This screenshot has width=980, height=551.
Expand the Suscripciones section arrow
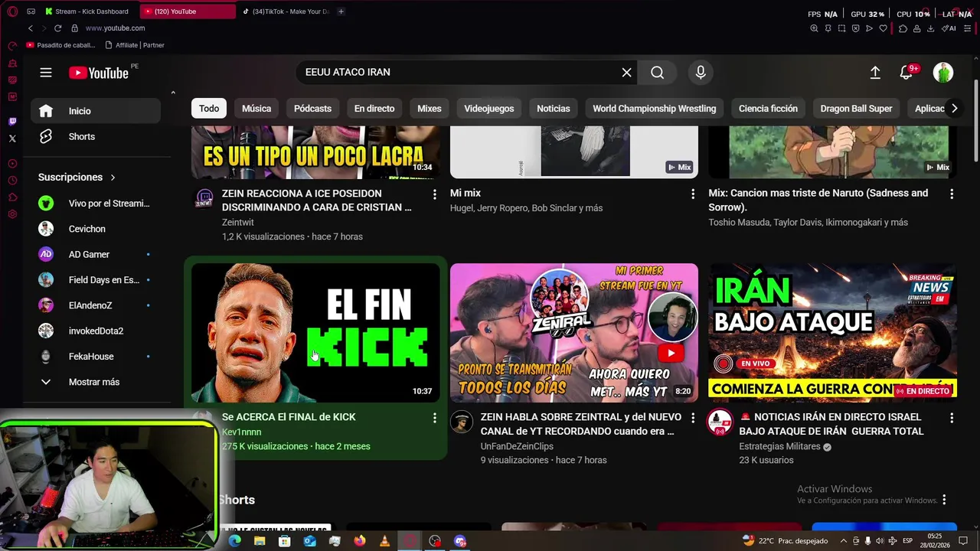click(x=113, y=178)
